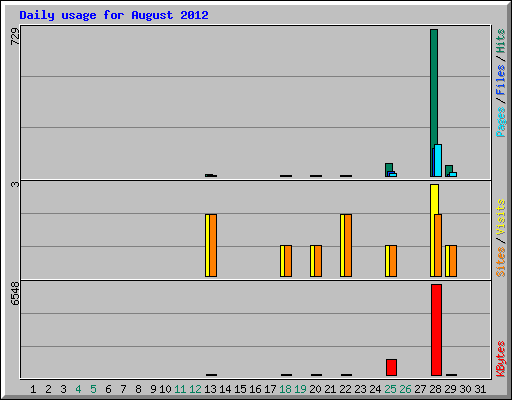Screen dimensions: 512x400
Task: Click day label 28 on the axis
Action: [435, 389]
